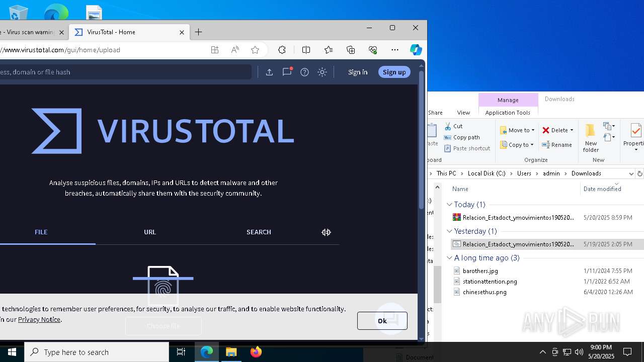The image size is (644, 362).
Task: Open Task View on the taskbar
Action: click(x=181, y=352)
